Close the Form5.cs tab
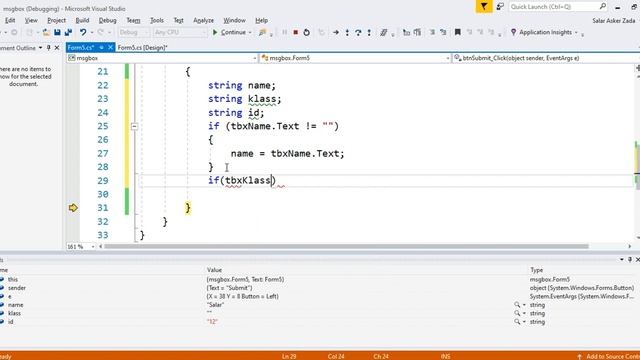The height and width of the screenshot is (360, 640). pos(110,48)
